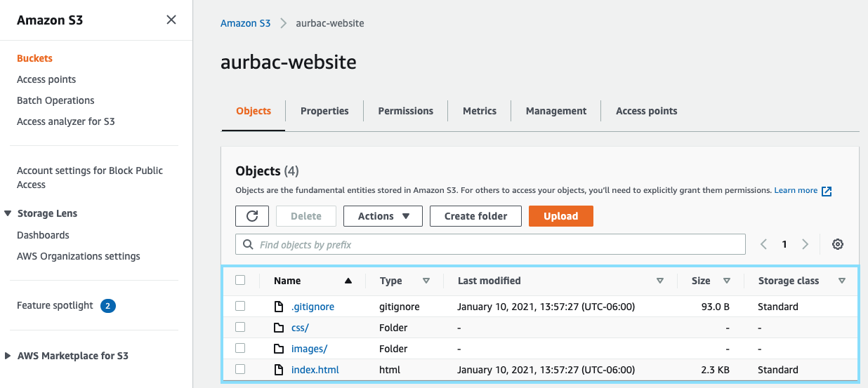This screenshot has width=868, height=388.
Task: Open the images/ folder link
Action: (x=309, y=349)
